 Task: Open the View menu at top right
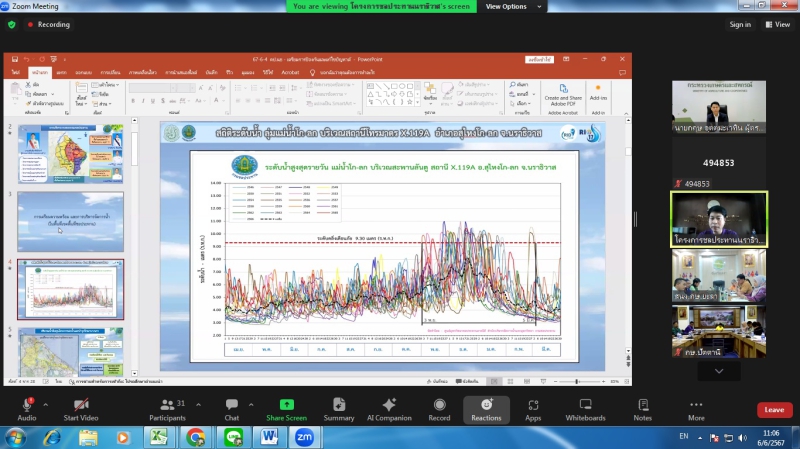click(x=777, y=24)
